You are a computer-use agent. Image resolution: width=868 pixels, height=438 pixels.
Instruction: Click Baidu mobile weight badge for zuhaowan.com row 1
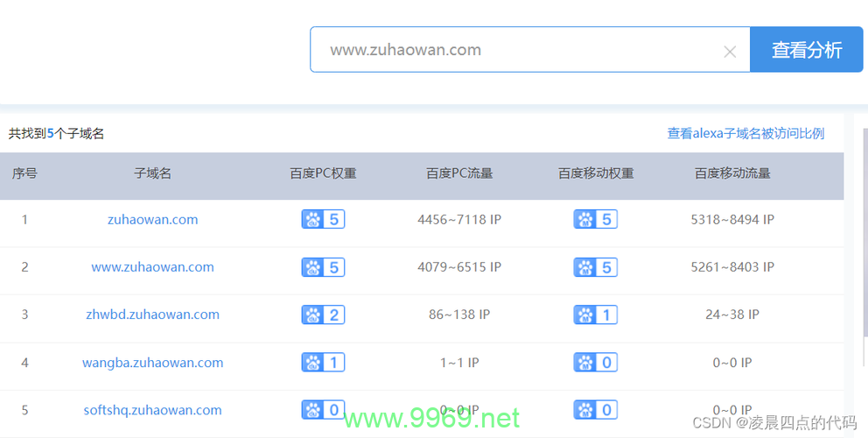(596, 220)
